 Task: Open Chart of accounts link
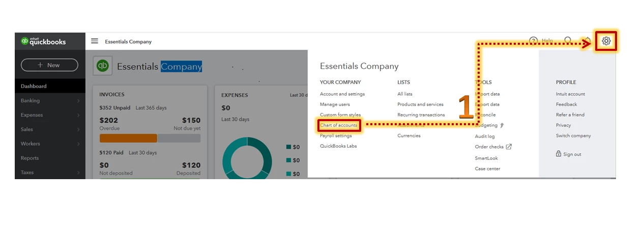339,125
